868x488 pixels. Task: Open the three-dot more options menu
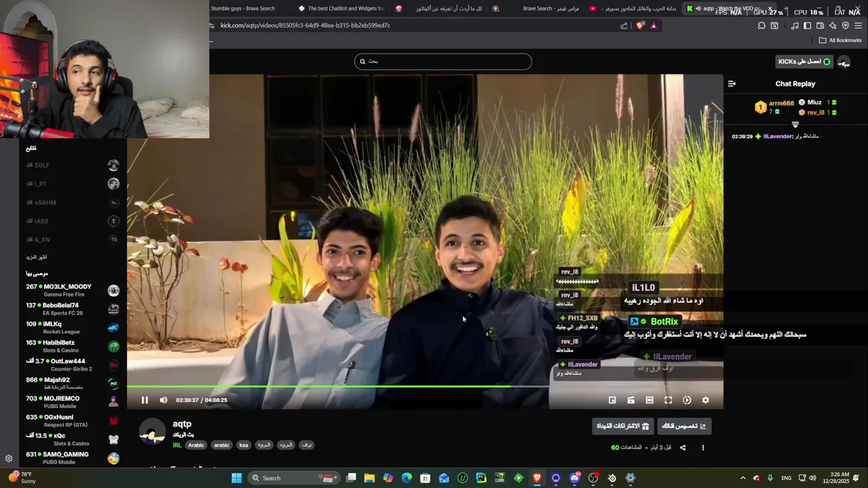click(x=703, y=447)
